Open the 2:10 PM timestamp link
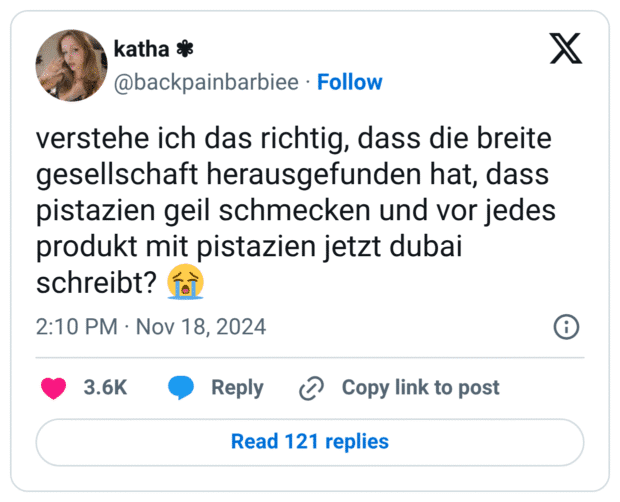This screenshot has height=502, width=620. 78,327
